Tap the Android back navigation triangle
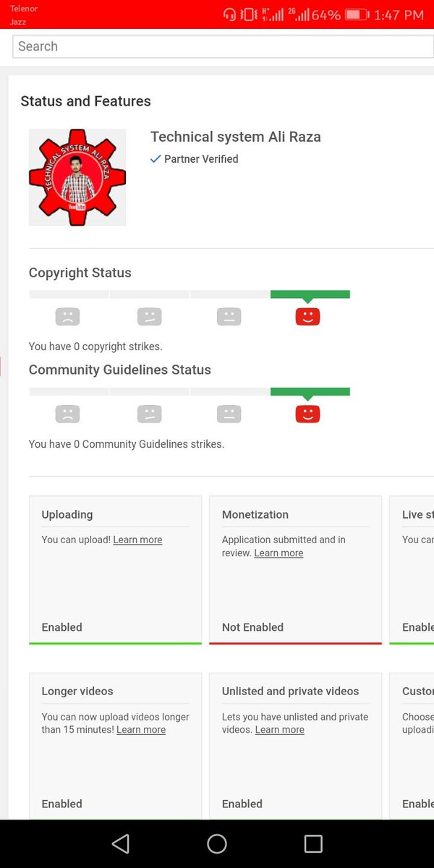 [x=121, y=843]
